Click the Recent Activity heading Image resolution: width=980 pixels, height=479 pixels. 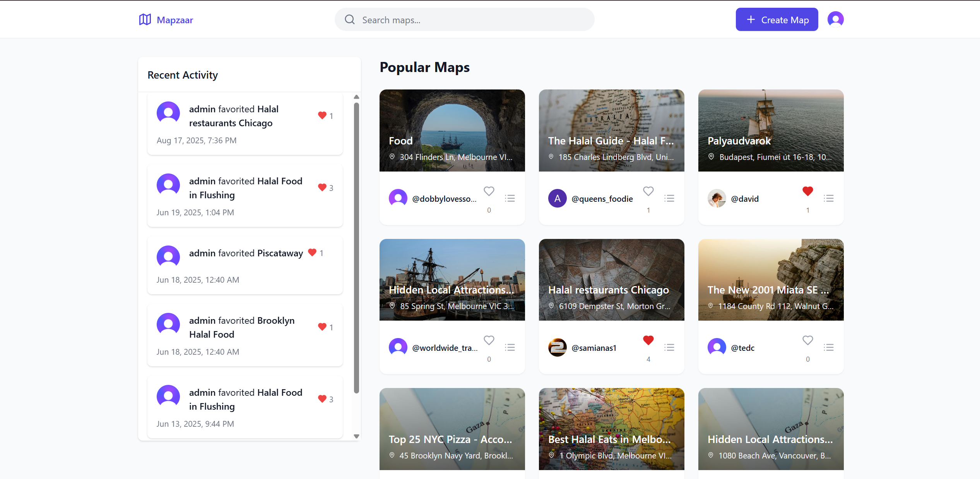183,75
